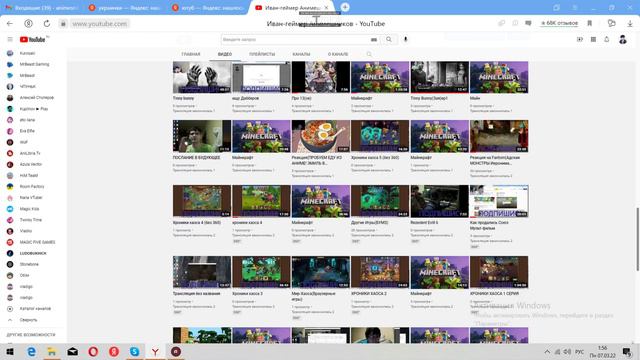Activate voice search microphone
Screen dimensions: 640x360
click(x=405, y=40)
